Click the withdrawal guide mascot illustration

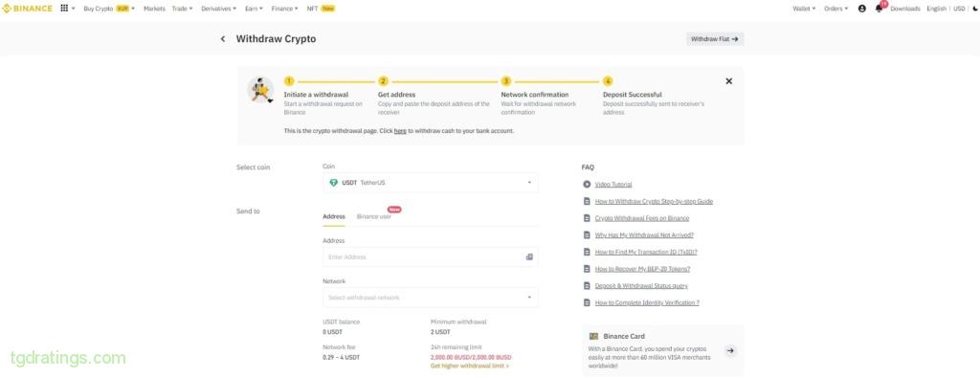coord(260,91)
